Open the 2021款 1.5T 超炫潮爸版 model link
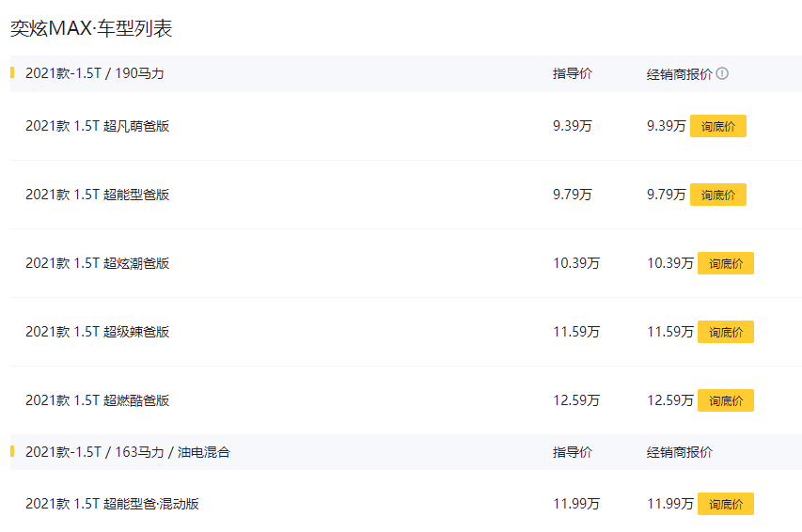802x532 pixels. point(97,263)
